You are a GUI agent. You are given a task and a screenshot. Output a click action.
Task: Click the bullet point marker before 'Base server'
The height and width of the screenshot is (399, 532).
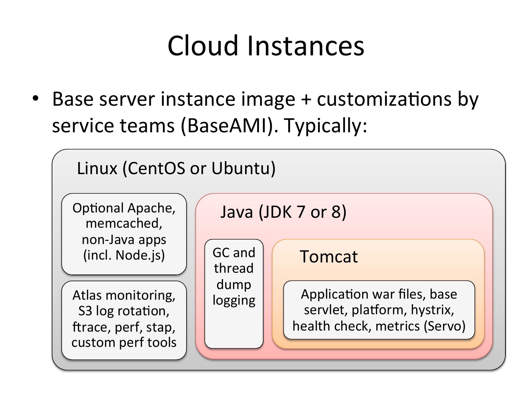pos(35,98)
